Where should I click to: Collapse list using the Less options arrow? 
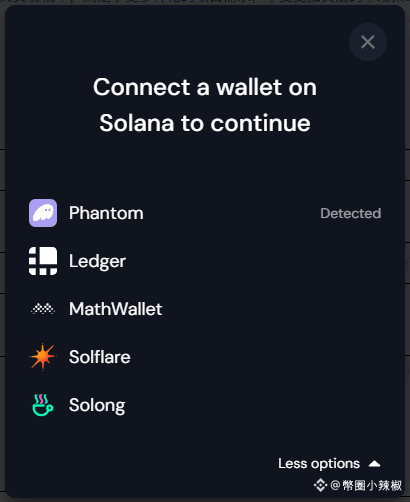(375, 463)
